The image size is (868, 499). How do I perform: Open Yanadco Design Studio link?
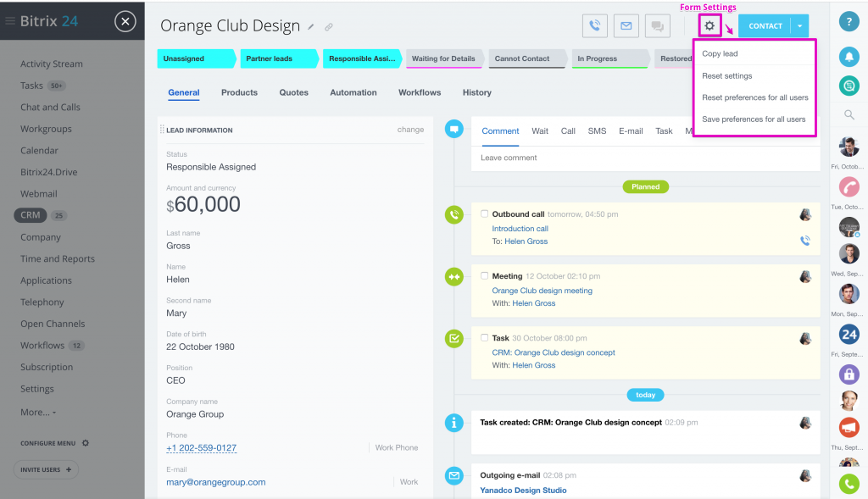point(523,491)
